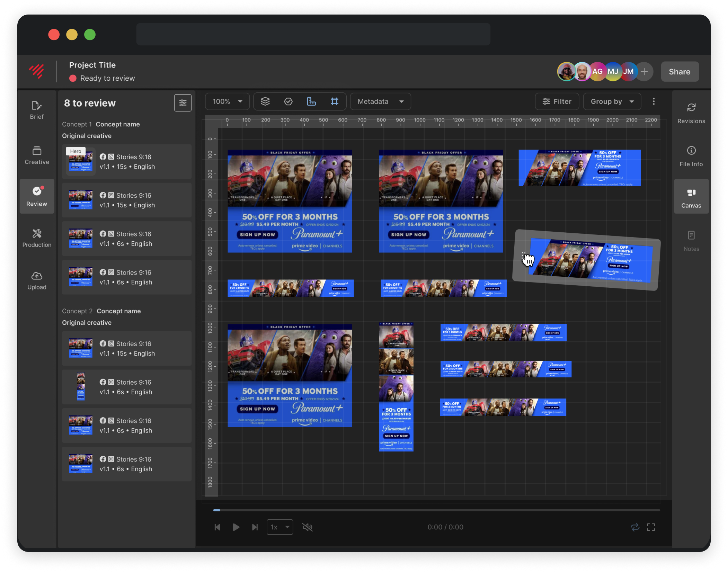Image resolution: width=728 pixels, height=572 pixels.
Task: Click the three-dot more options icon
Action: point(654,101)
